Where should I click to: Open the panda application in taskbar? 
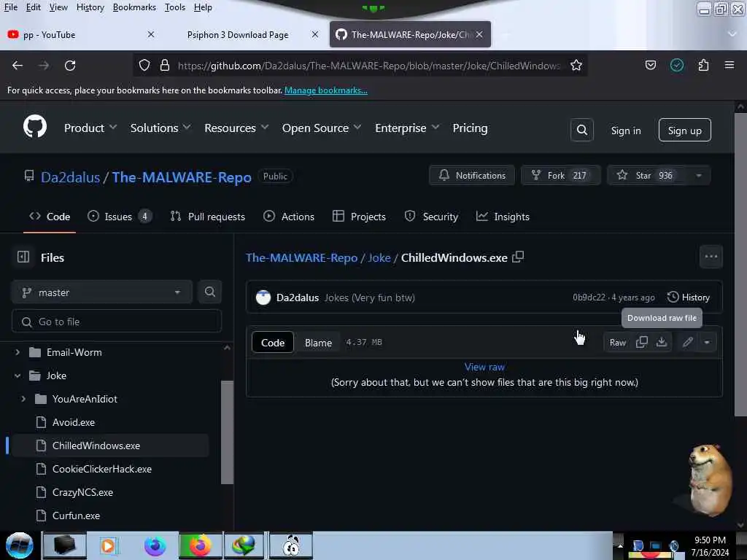(x=290, y=545)
